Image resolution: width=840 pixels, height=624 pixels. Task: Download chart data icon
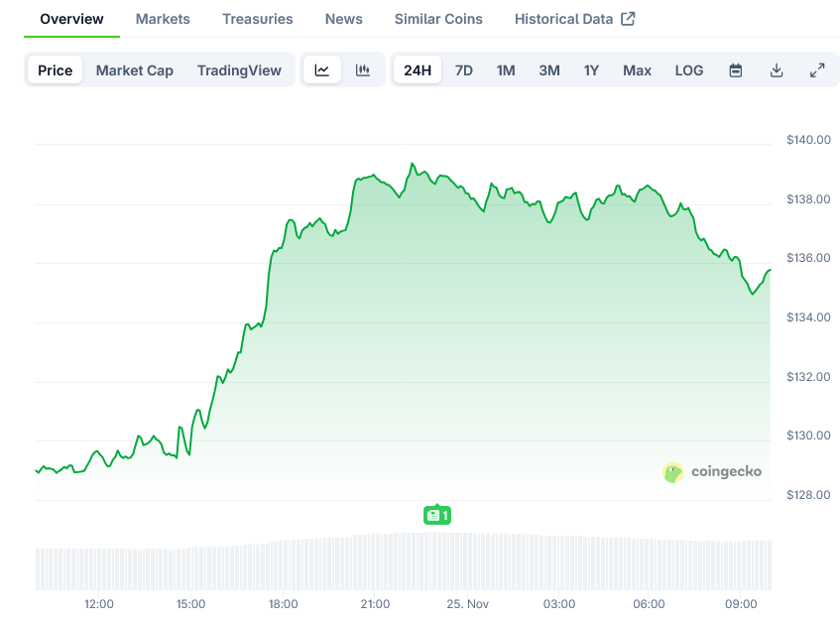click(777, 70)
